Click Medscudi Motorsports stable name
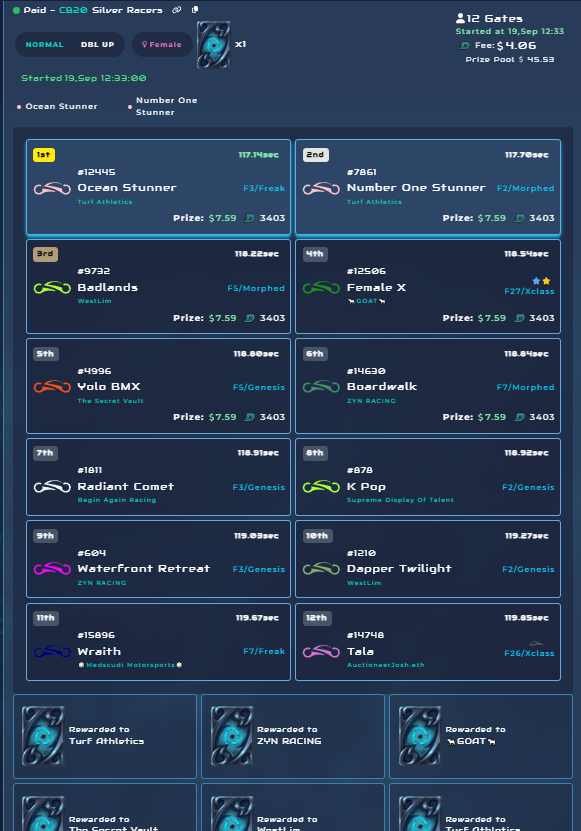 (130, 665)
